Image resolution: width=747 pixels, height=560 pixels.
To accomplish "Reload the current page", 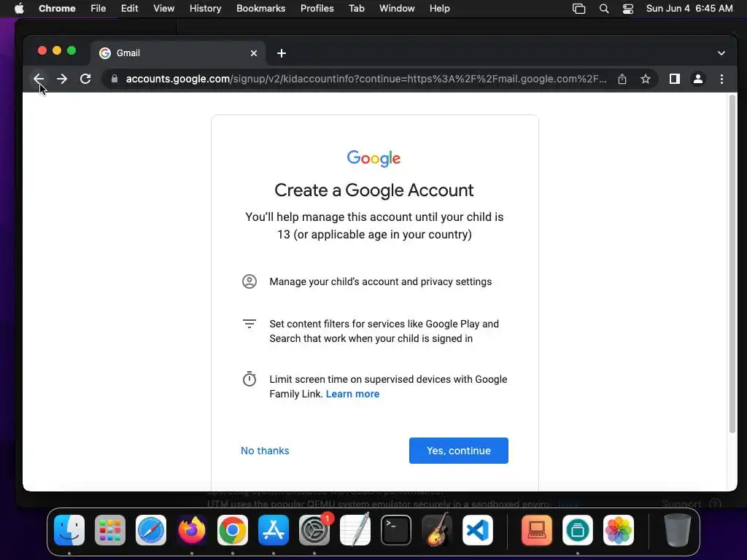I will point(85,79).
